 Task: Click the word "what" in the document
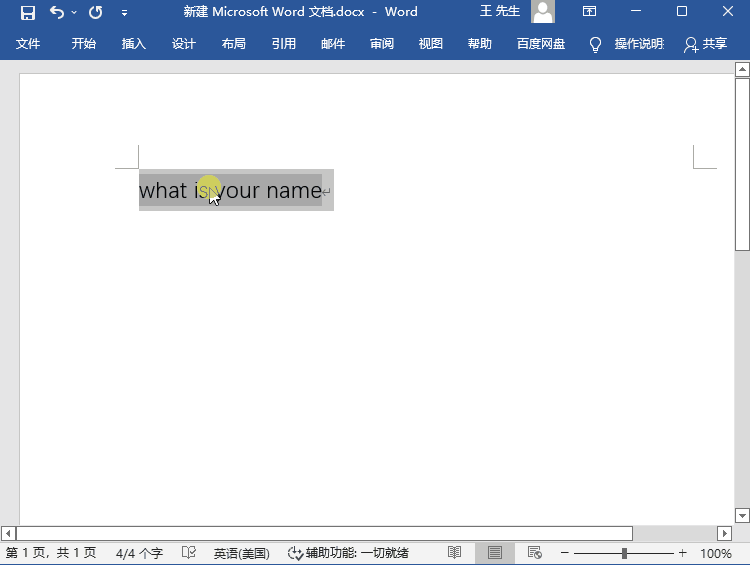pyautogui.click(x=163, y=191)
